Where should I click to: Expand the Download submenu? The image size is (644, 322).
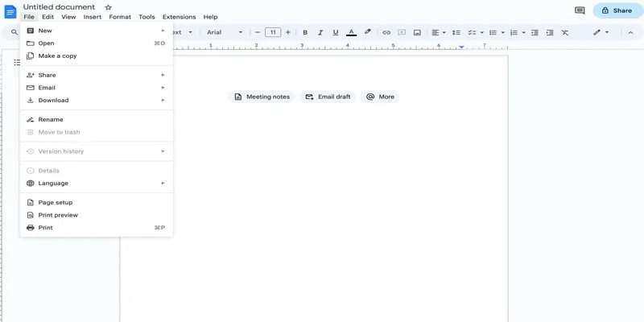[x=96, y=100]
